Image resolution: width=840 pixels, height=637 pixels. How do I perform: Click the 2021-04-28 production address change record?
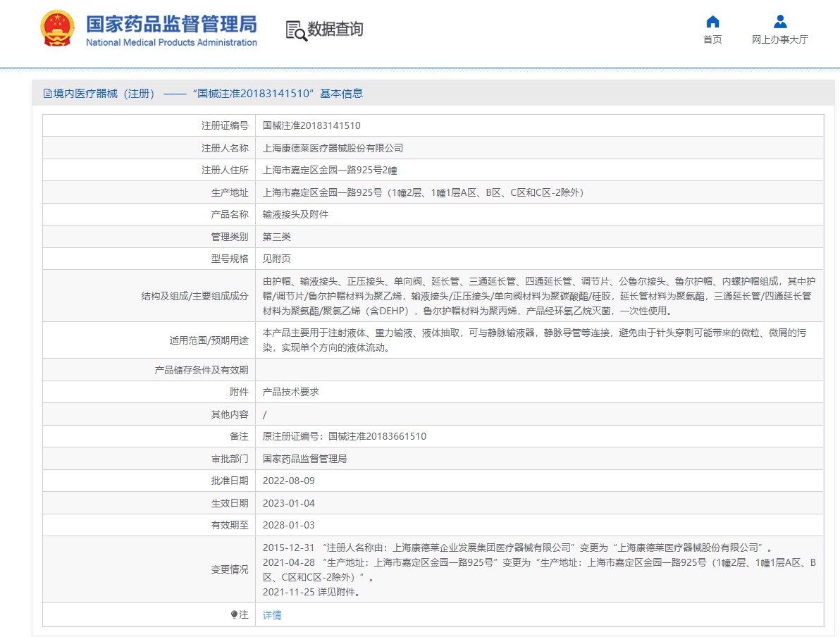pos(539,570)
